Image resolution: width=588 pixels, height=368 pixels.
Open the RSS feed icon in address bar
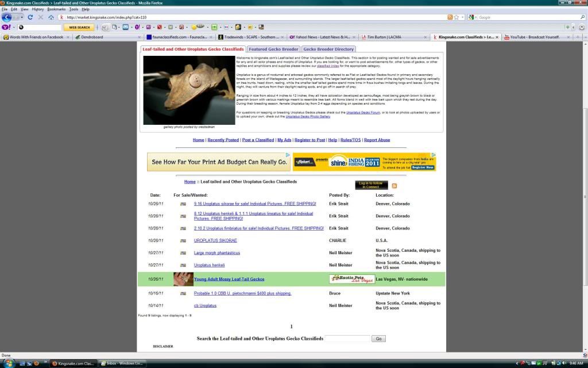pos(450,17)
